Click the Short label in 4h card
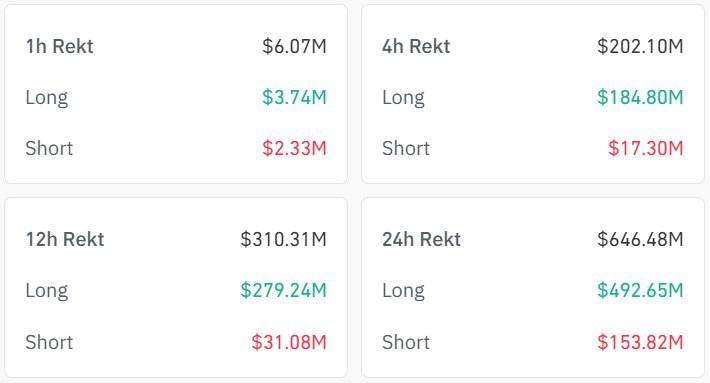Viewport: 710px width, 383px height. tap(406, 148)
